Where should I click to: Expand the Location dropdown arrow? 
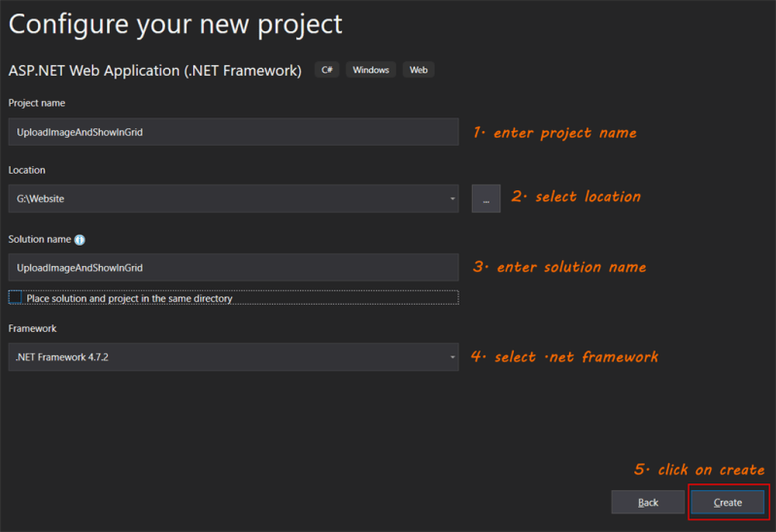tap(452, 198)
